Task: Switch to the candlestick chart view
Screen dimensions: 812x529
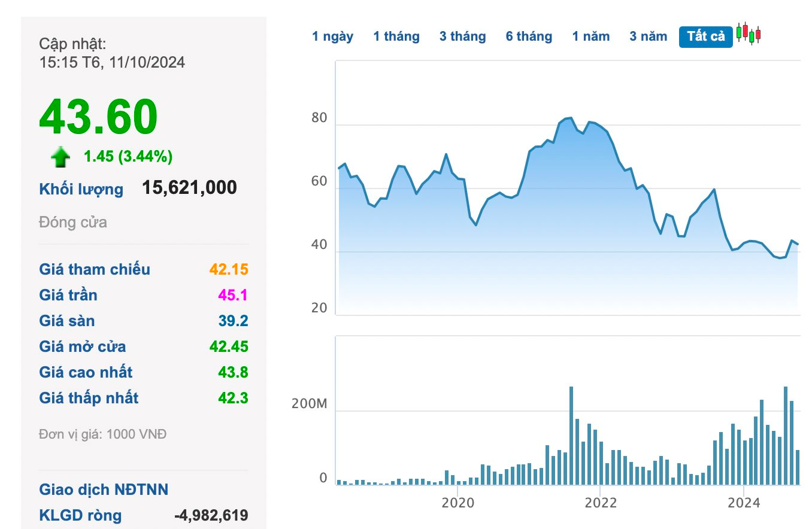Action: tap(749, 34)
